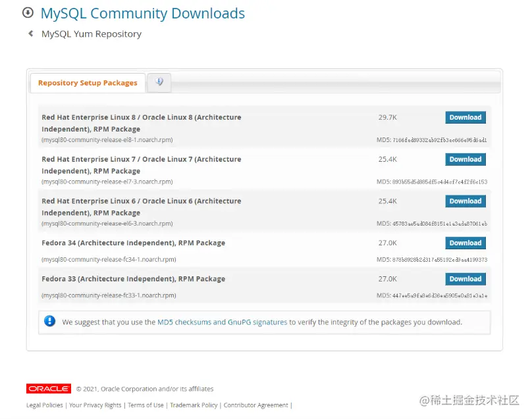This screenshot has height=419, width=532.
Task: Click the download circle icon beside page title
Action: 28,13
